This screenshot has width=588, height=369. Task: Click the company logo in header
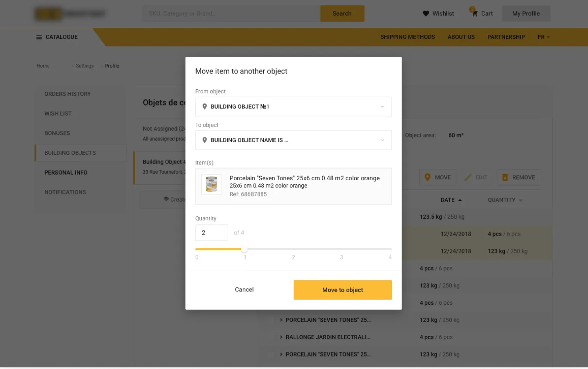coord(70,14)
